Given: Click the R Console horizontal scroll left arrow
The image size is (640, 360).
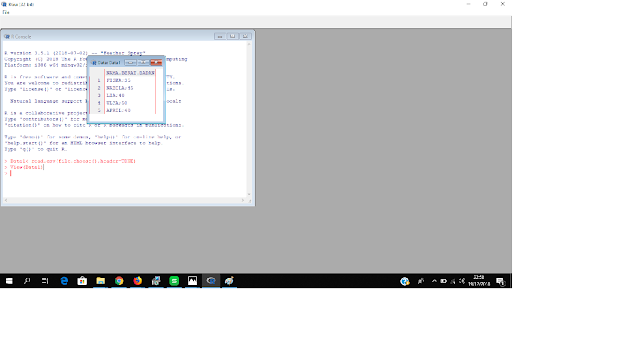Looking at the screenshot, I should click(x=5, y=200).
